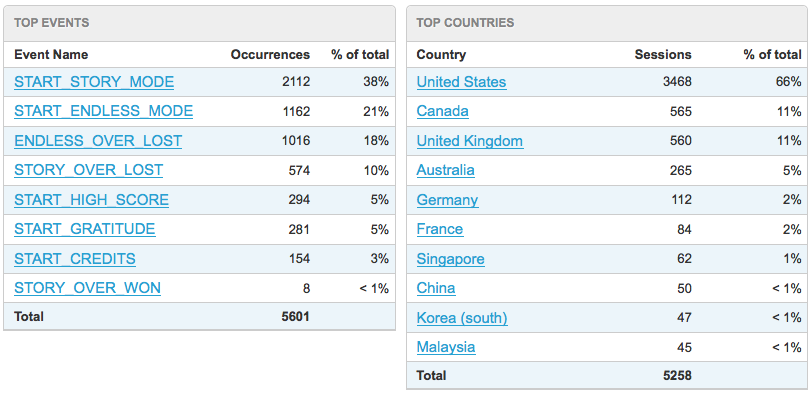Open the Korea (south) country link

[x=462, y=317]
